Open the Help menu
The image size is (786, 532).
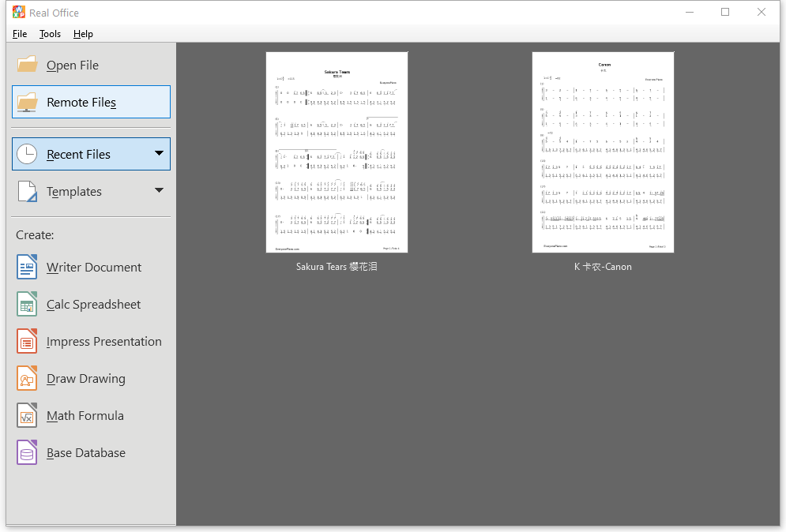(x=83, y=34)
